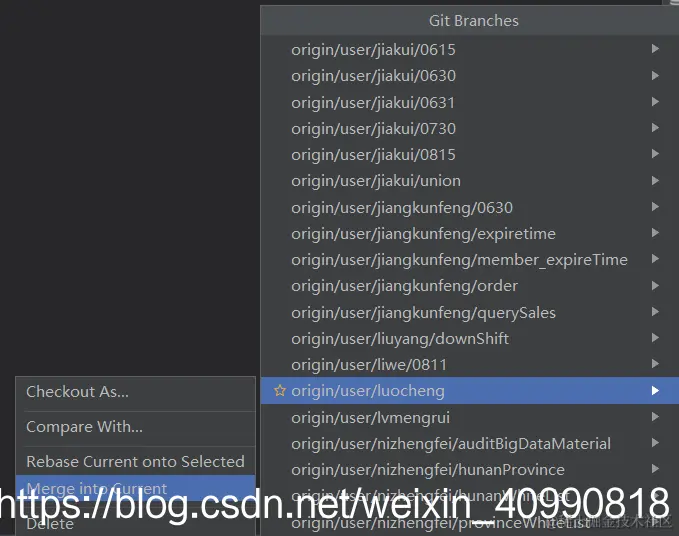Select highlighted branch origin/user/luocheng

470,391
